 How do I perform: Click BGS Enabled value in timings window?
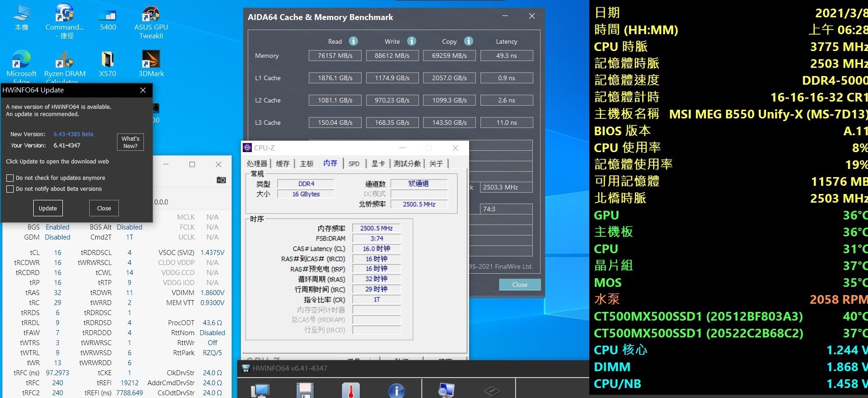pyautogui.click(x=58, y=227)
